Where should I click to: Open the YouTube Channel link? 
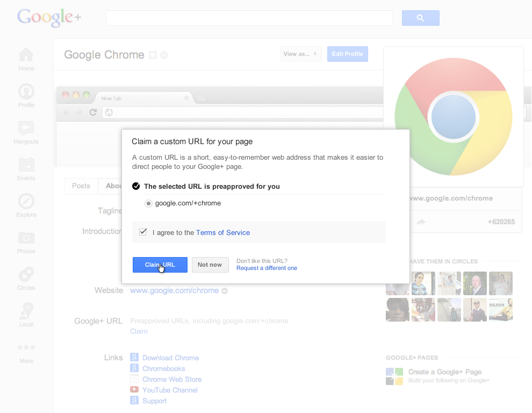(170, 390)
